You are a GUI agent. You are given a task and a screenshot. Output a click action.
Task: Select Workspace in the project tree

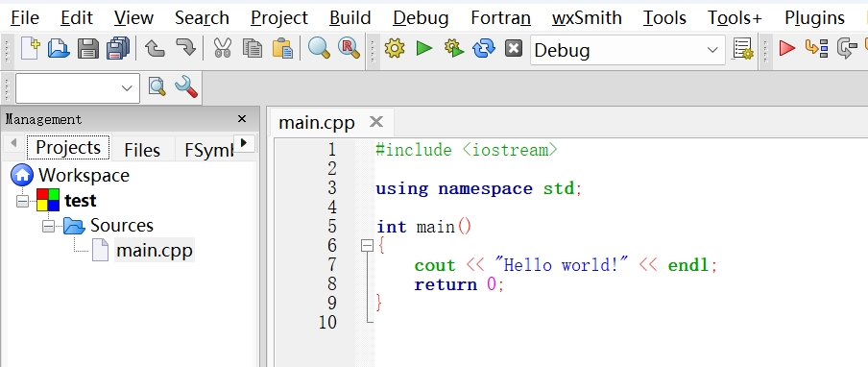point(84,176)
